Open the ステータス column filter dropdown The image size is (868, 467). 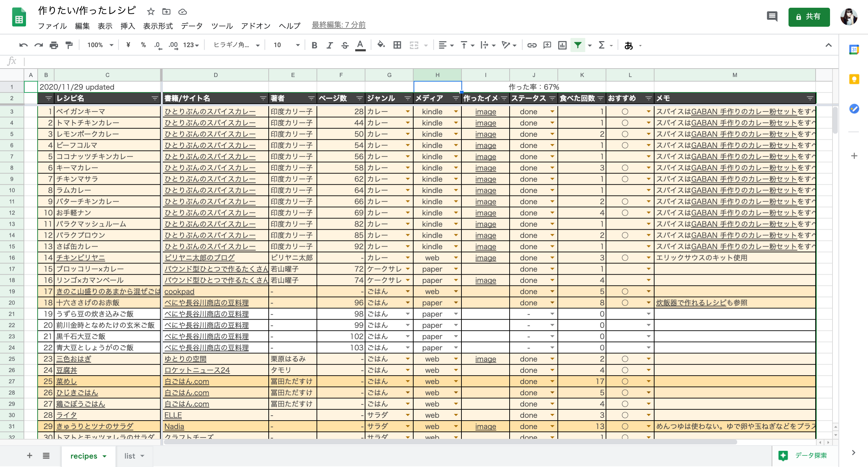(552, 98)
